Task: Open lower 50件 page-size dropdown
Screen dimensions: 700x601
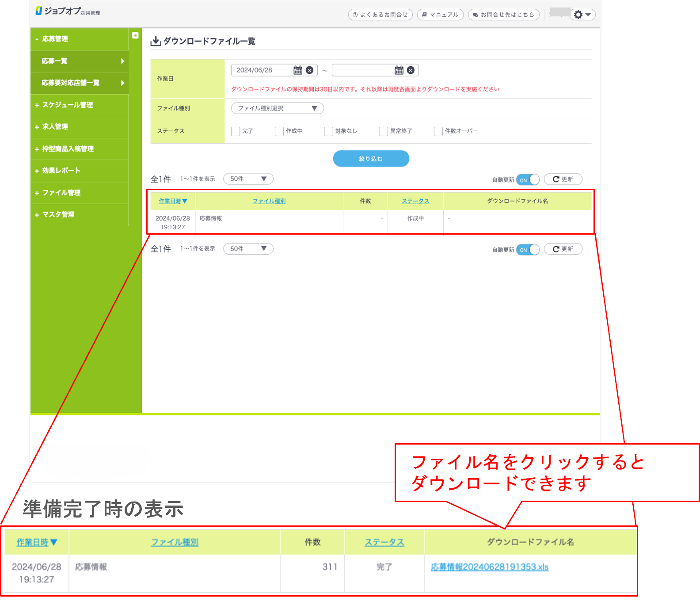Action: [248, 249]
